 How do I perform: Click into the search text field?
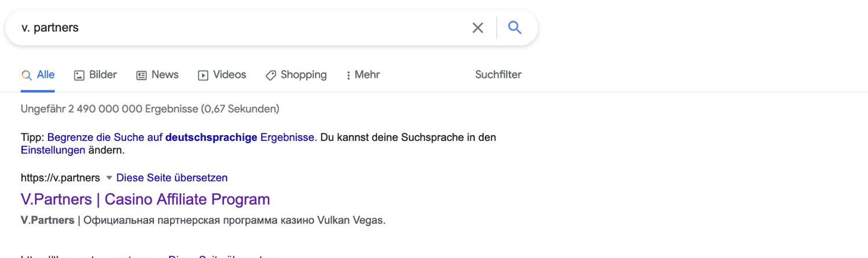tap(231, 28)
